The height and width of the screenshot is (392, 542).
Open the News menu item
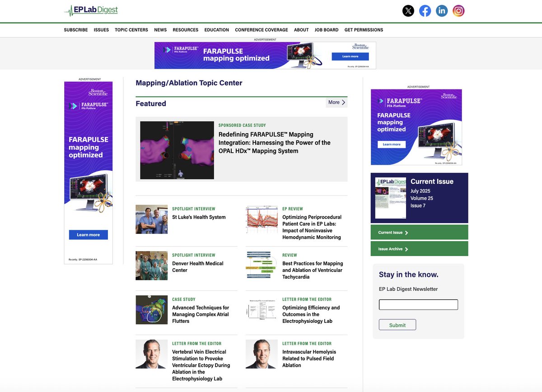[x=160, y=30]
